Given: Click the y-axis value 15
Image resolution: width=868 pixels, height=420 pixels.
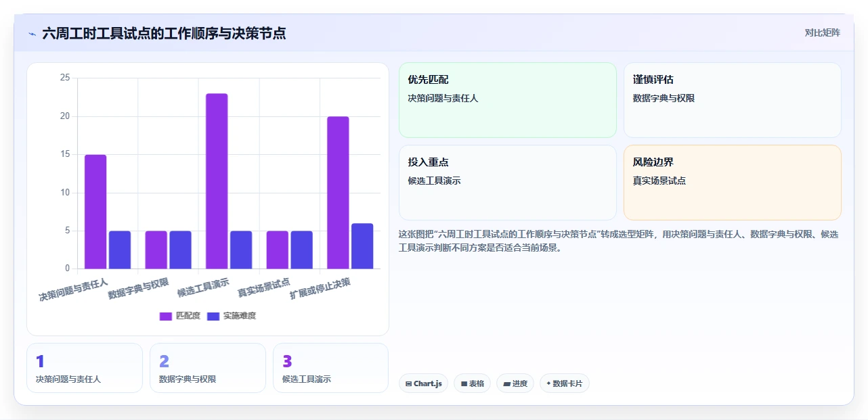Looking at the screenshot, I should click(x=65, y=154).
